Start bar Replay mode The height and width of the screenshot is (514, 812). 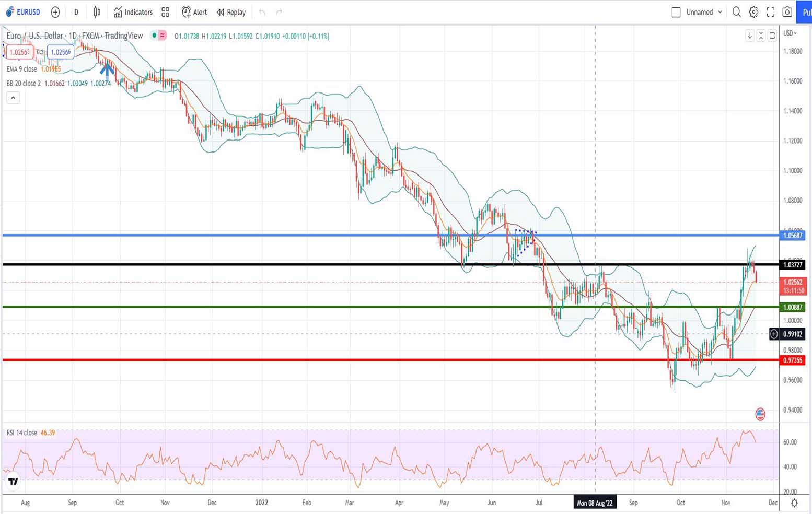tap(231, 12)
